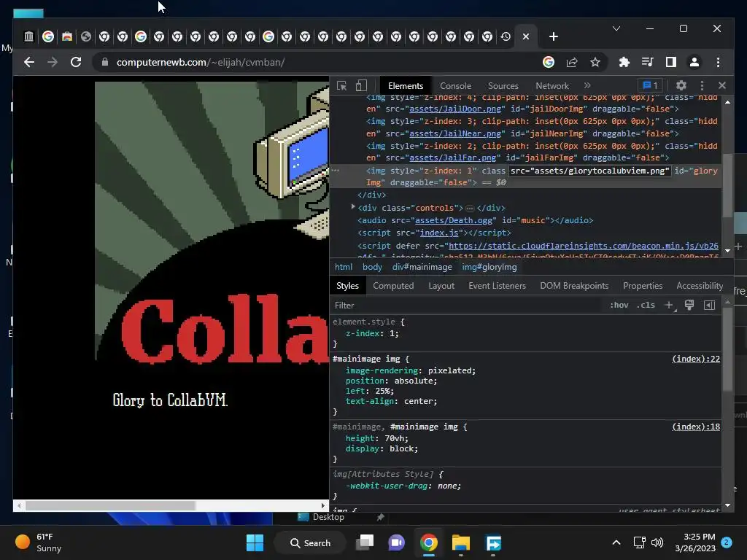747x560 pixels.
Task: Switch to the Sources panel
Action: pos(503,86)
